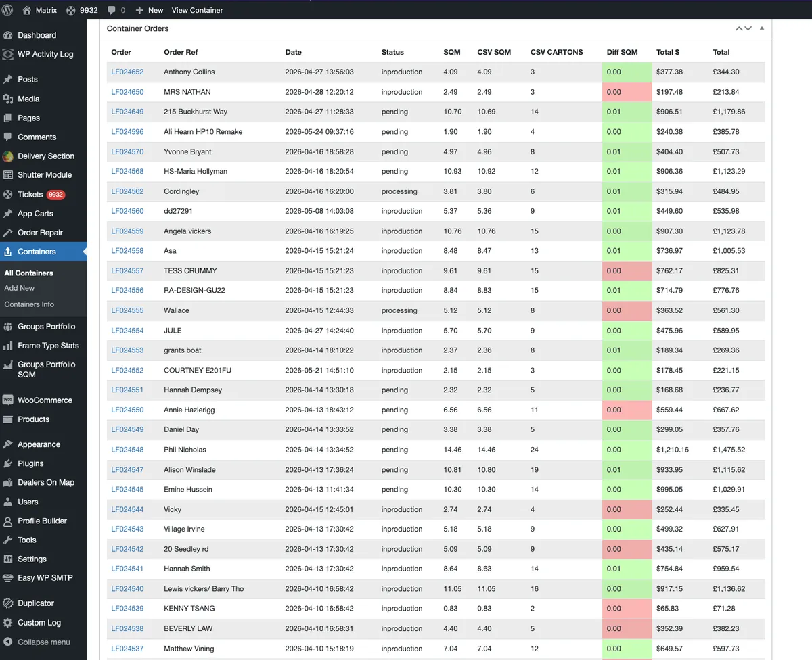Open order link LF024652

[127, 72]
